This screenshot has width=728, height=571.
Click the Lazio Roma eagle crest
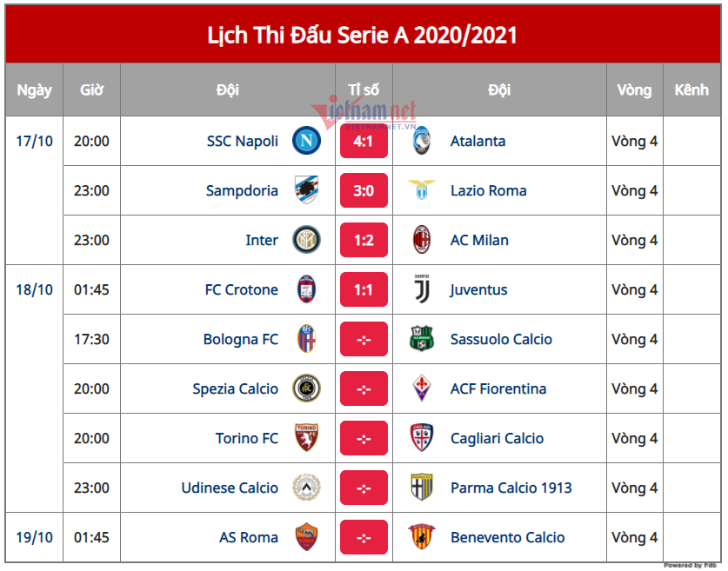pos(422,190)
